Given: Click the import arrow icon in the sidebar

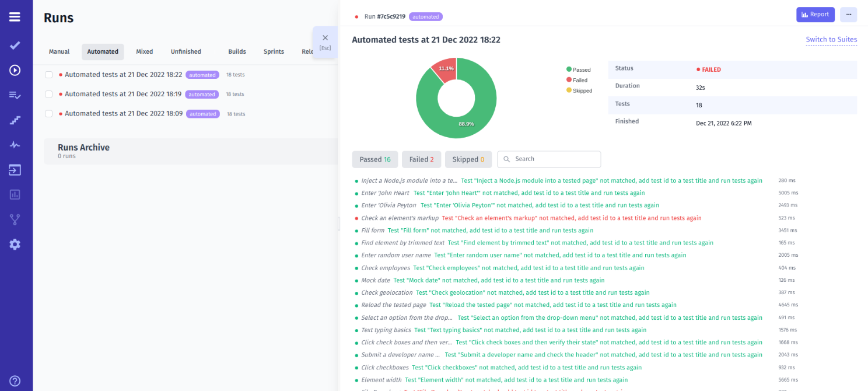Looking at the screenshot, I should 15,169.
